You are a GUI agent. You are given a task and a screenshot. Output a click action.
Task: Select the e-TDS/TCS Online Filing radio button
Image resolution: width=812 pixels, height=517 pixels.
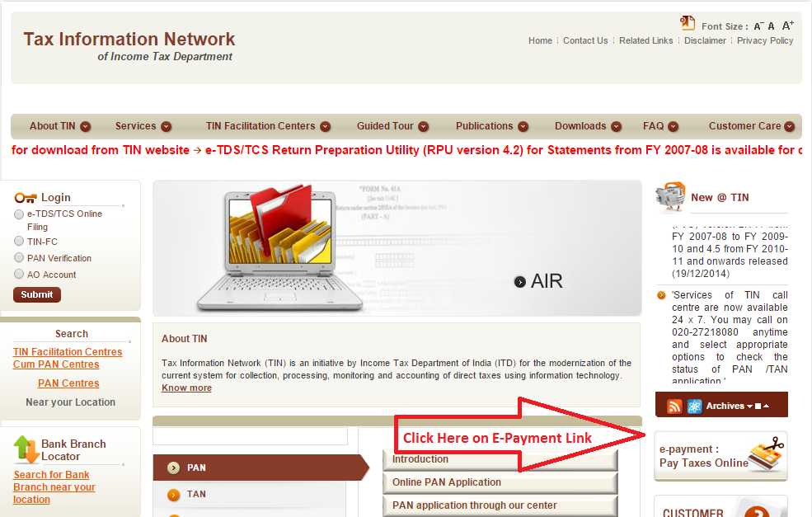point(19,214)
